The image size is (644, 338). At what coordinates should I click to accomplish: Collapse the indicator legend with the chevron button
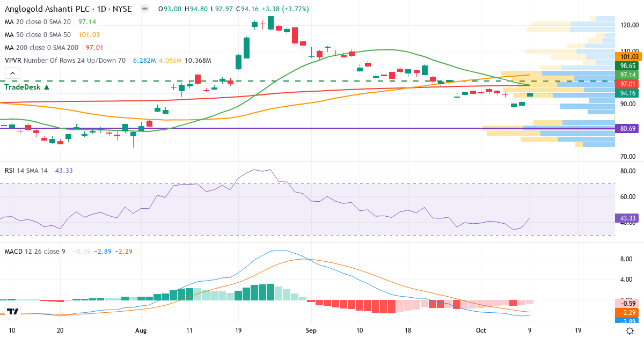(13, 74)
